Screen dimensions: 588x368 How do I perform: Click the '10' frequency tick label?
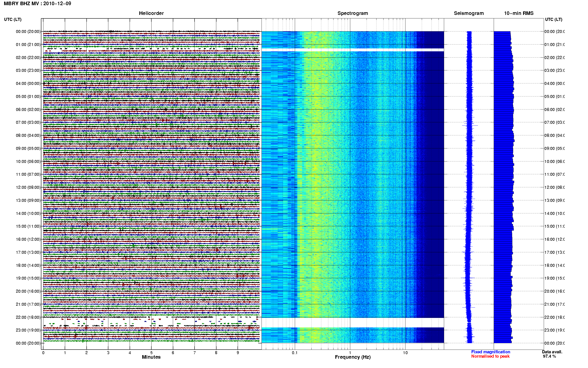(x=405, y=353)
